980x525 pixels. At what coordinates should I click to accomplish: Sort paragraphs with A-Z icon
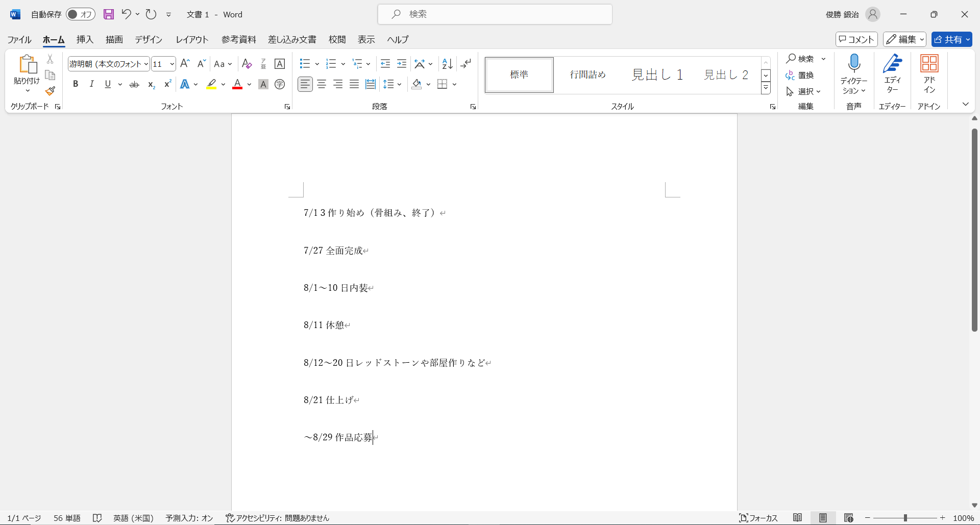pos(448,63)
